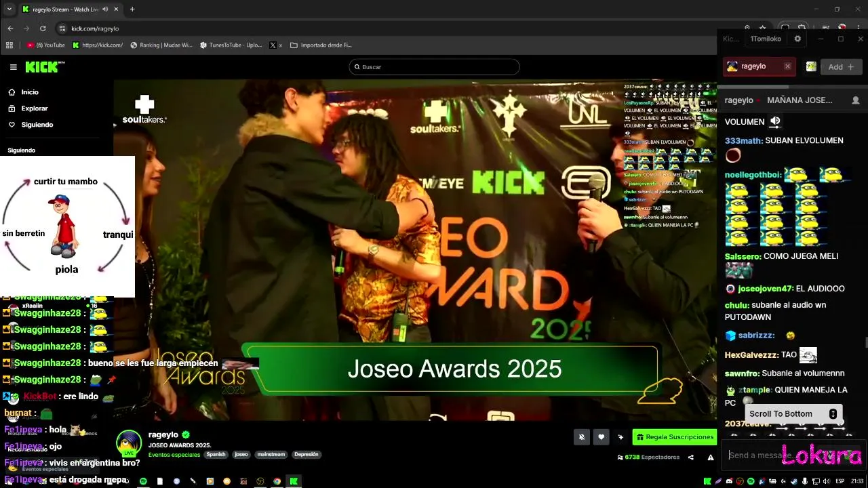Click Kick icon in system tray
Image resolution: width=868 pixels, height=488 pixels.
[707, 481]
